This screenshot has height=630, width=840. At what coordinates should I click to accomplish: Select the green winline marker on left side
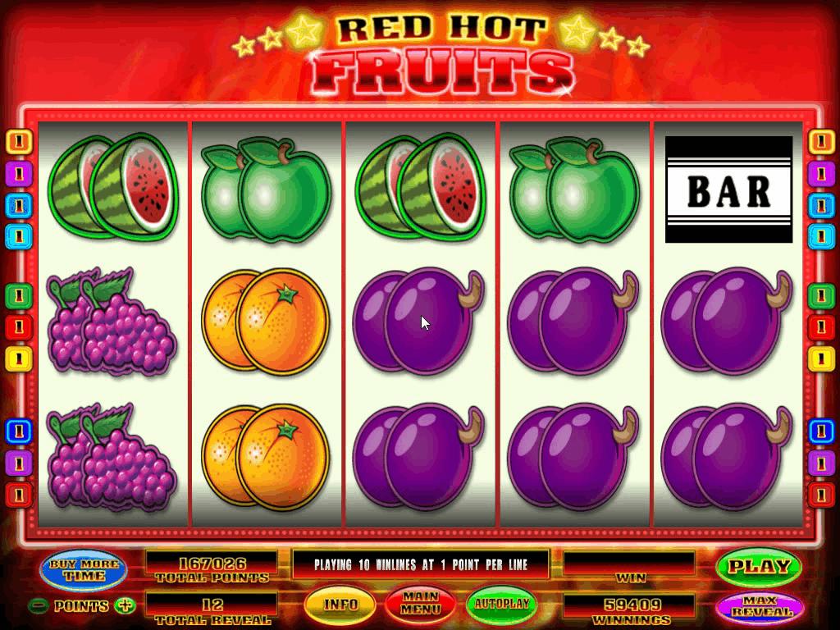20,295
